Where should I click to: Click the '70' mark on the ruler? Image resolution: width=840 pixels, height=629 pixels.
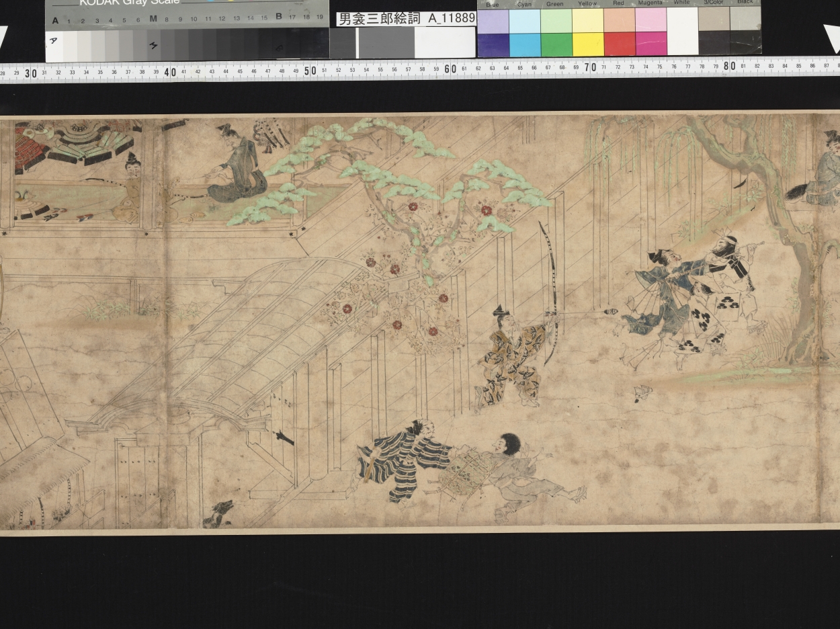590,67
